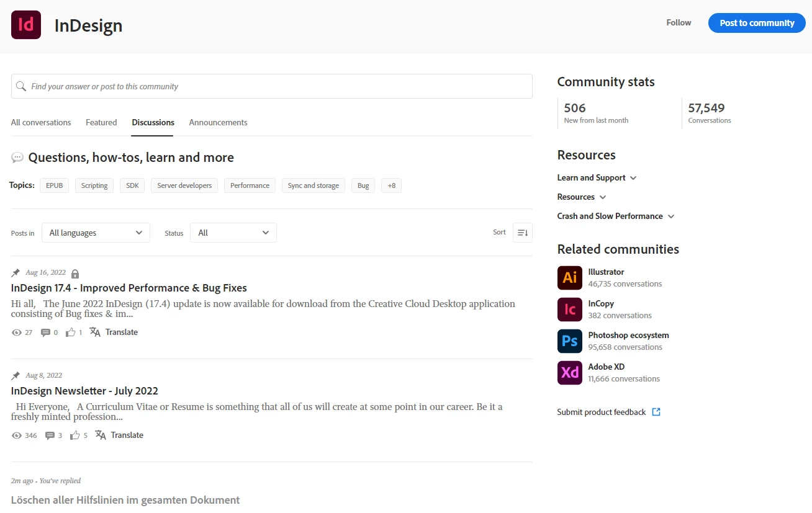
Task: Open Löschen aller Hilfslinien im gesamten Dokument post
Action: tap(125, 500)
